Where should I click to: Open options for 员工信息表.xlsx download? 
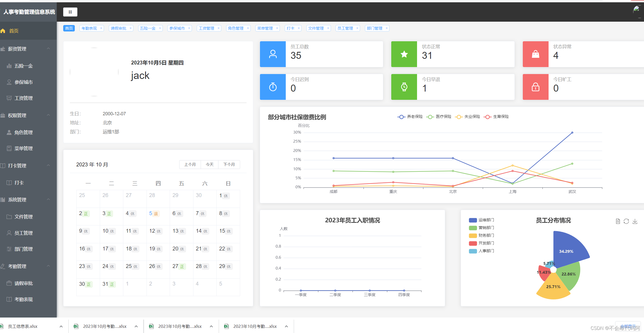click(61, 327)
